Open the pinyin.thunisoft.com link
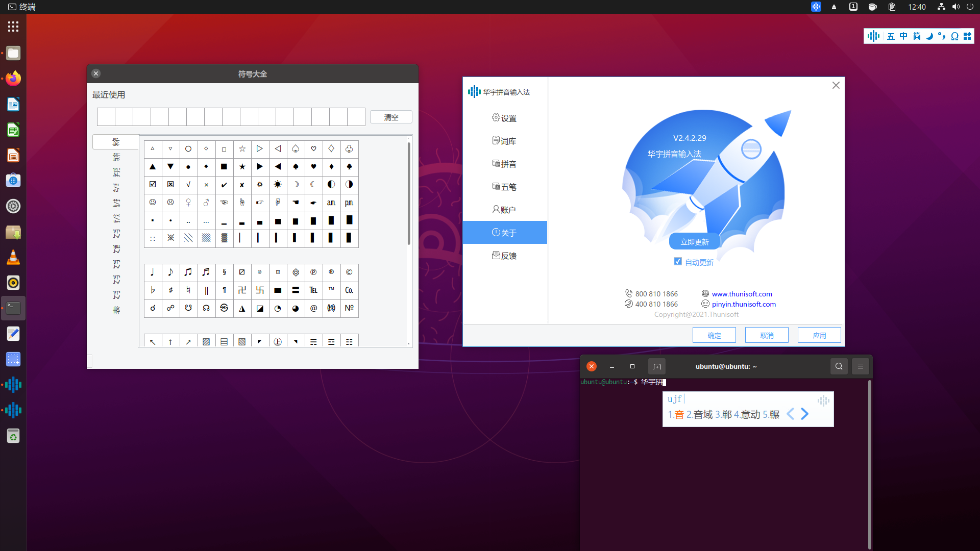This screenshot has width=980, height=551. point(744,304)
